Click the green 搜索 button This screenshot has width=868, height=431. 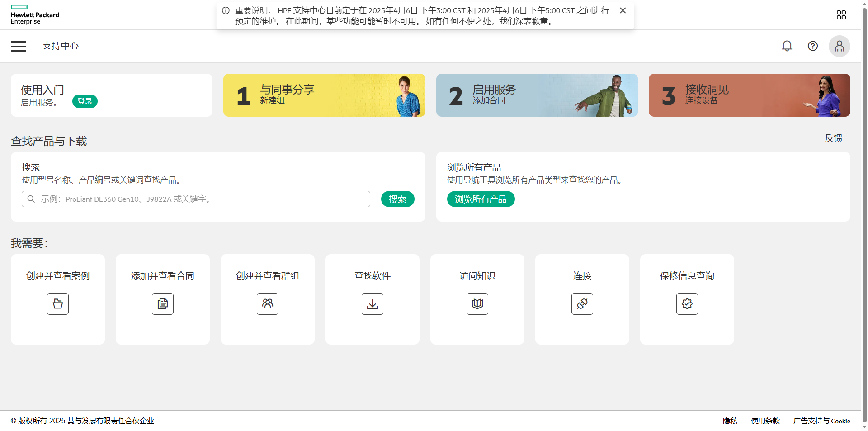(x=397, y=199)
